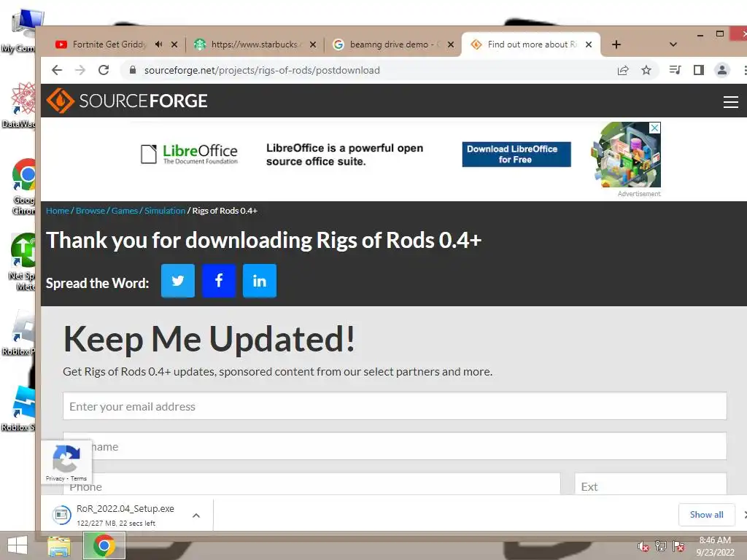This screenshot has width=747, height=560.
Task: Click the Browse breadcrumb link
Action: click(90, 211)
